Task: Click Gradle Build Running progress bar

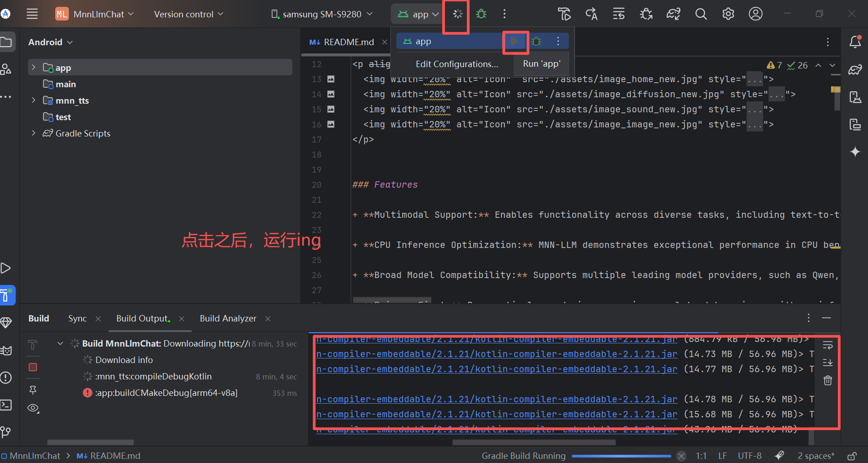Action: (x=621, y=456)
